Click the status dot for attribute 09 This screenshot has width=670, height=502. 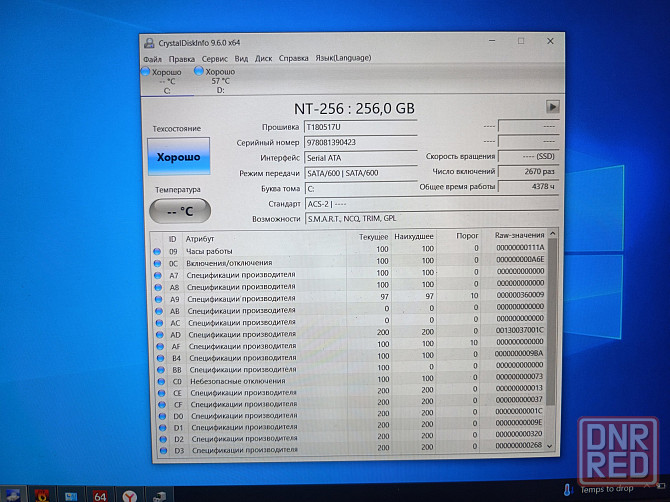click(x=157, y=252)
